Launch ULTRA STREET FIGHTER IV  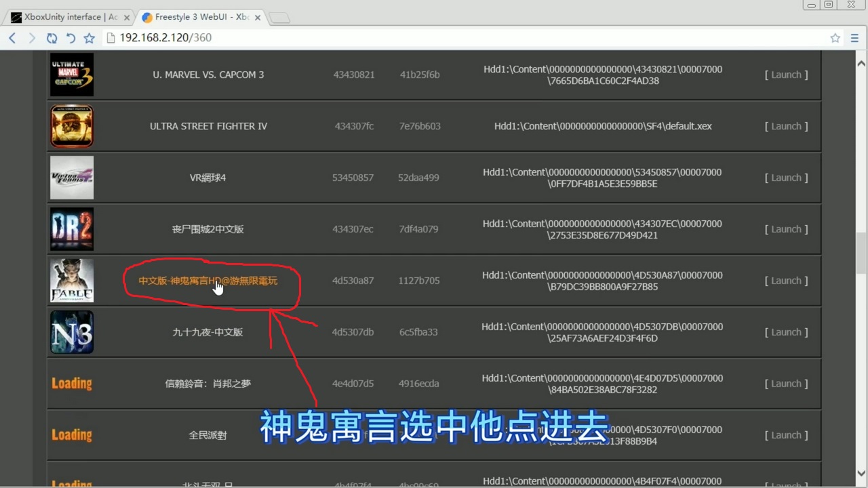coord(786,126)
